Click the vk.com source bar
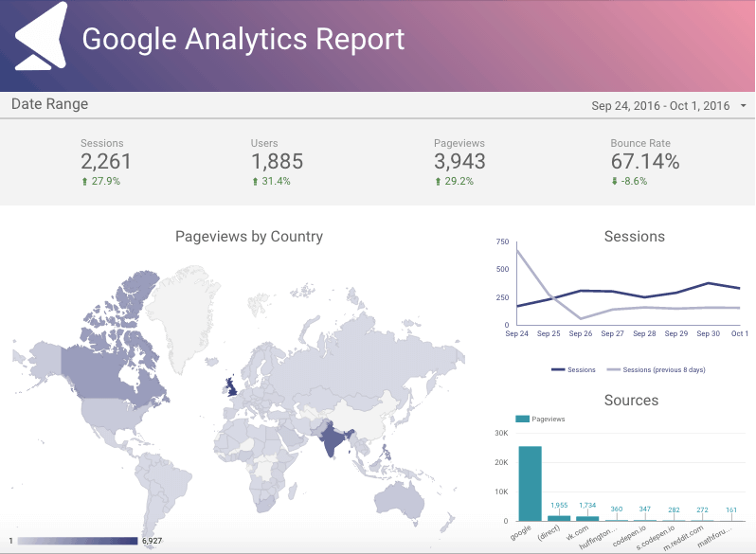The width and height of the screenshot is (756, 554). click(x=587, y=519)
